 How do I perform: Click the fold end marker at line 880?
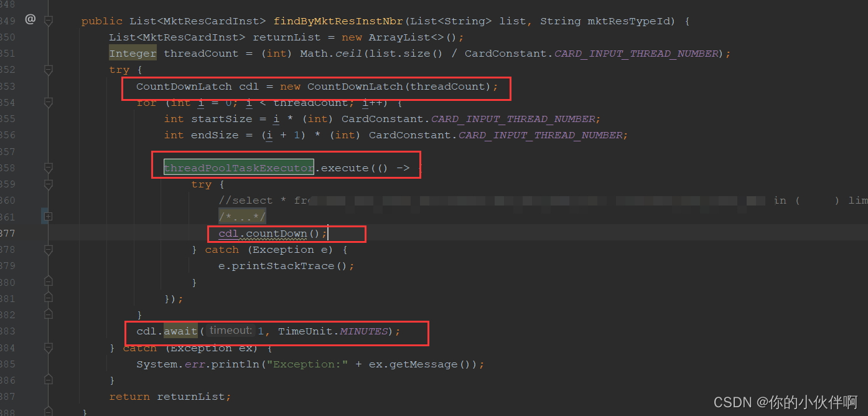[x=48, y=282]
